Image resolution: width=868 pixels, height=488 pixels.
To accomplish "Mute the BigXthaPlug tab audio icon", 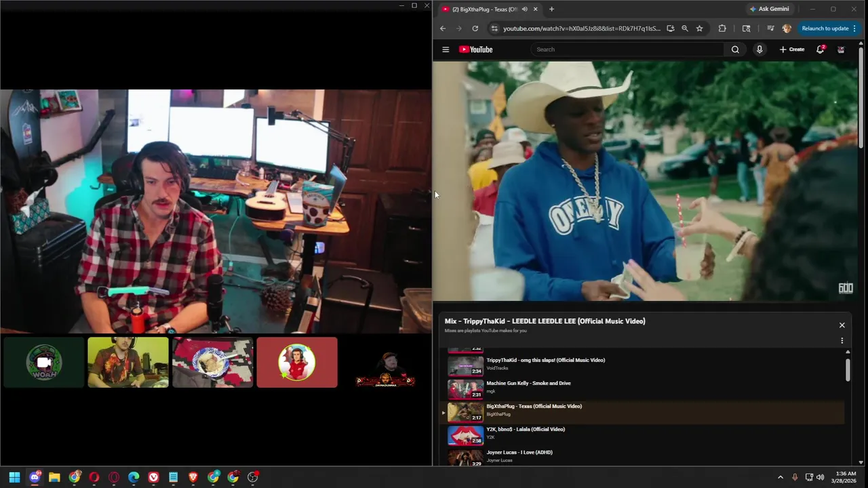I will tap(524, 9).
